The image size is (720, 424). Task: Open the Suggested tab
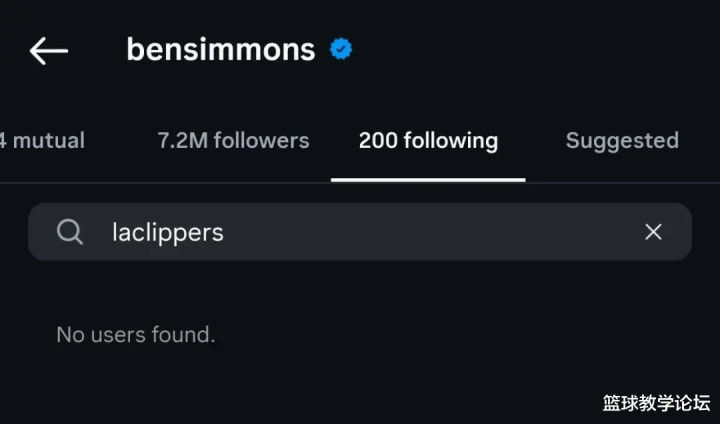pos(622,141)
